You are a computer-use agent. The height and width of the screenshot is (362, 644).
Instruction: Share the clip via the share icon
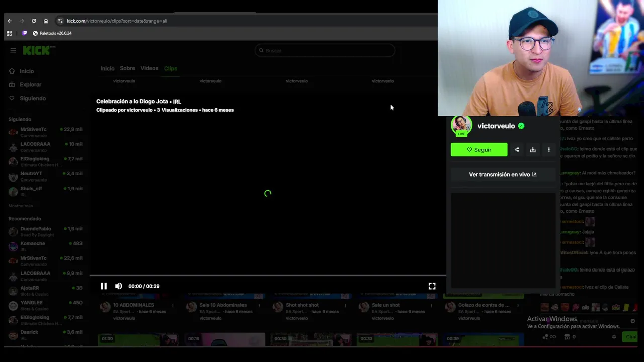(x=517, y=150)
